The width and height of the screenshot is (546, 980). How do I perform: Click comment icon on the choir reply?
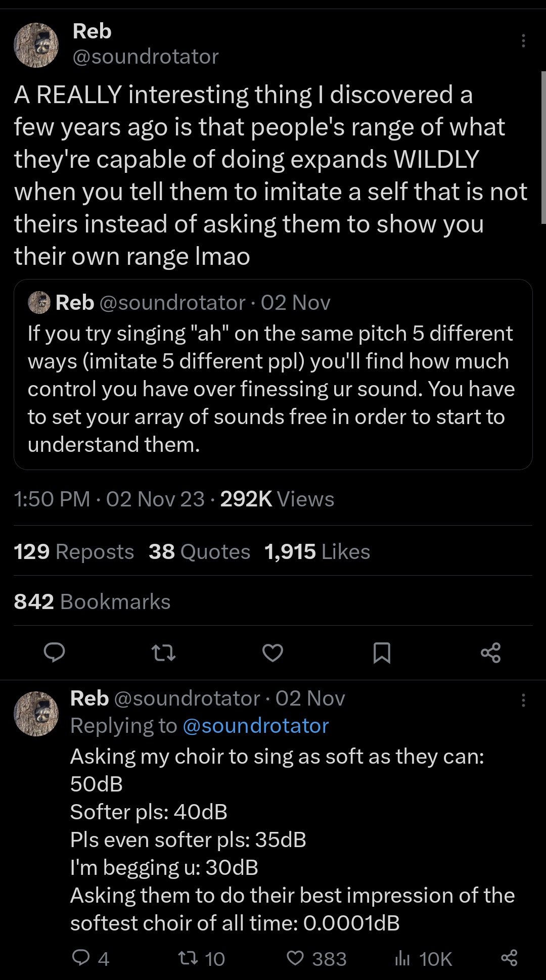coord(81,958)
